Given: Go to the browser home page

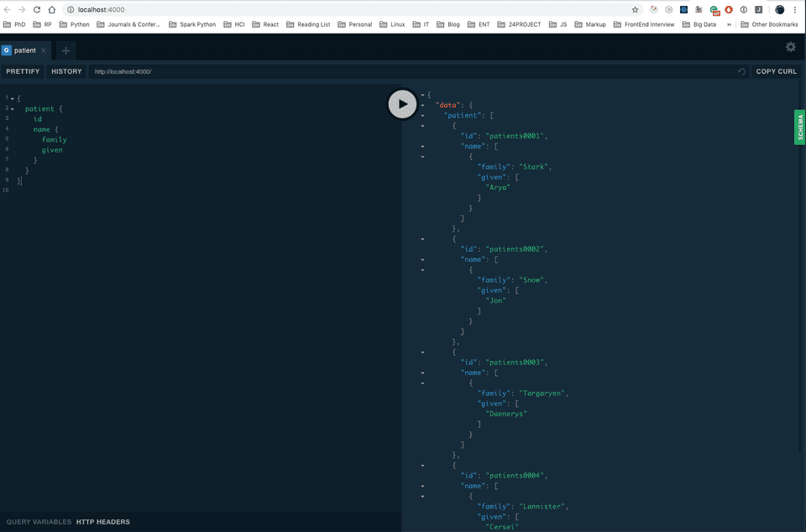Looking at the screenshot, I should point(52,9).
